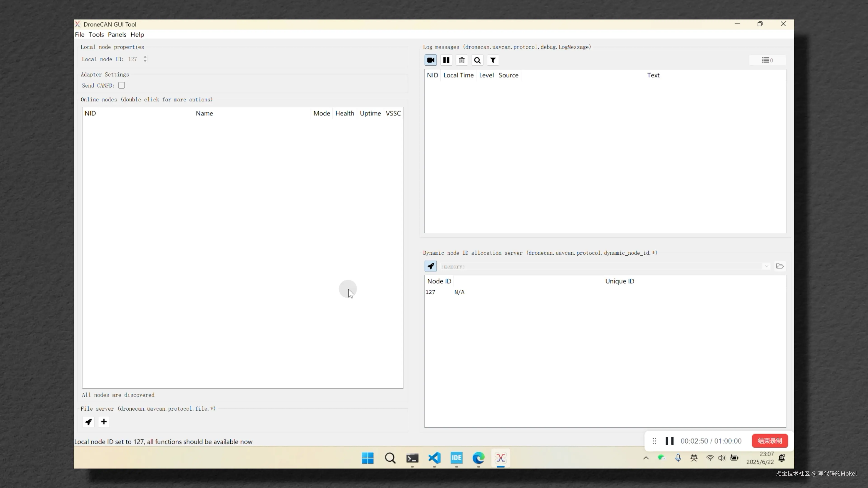Open the Tools menu

(x=96, y=35)
